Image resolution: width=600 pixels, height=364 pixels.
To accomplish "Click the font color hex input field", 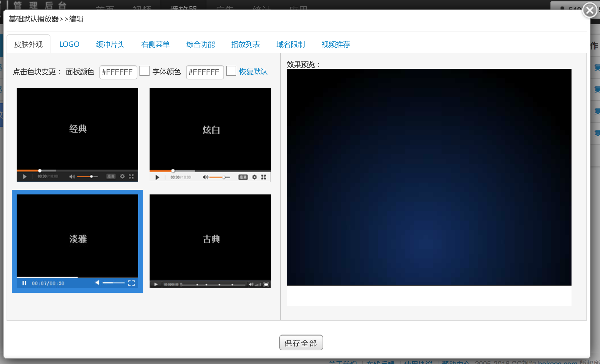I will 205,72.
